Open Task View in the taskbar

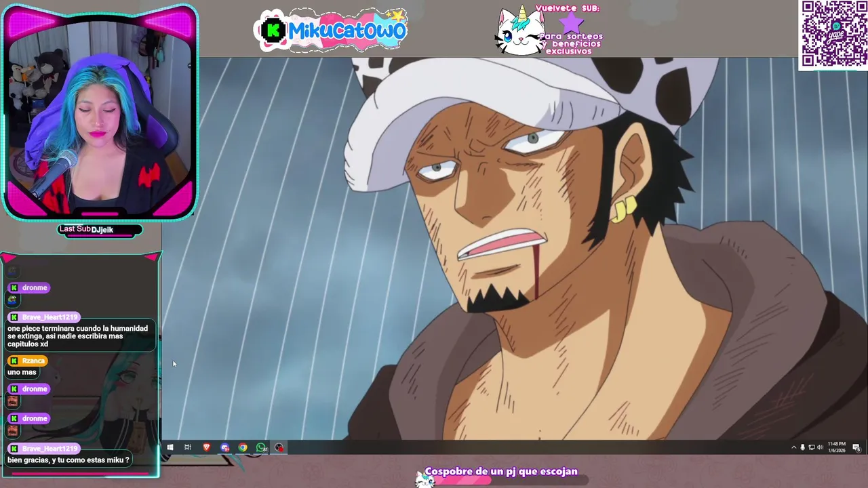(188, 447)
